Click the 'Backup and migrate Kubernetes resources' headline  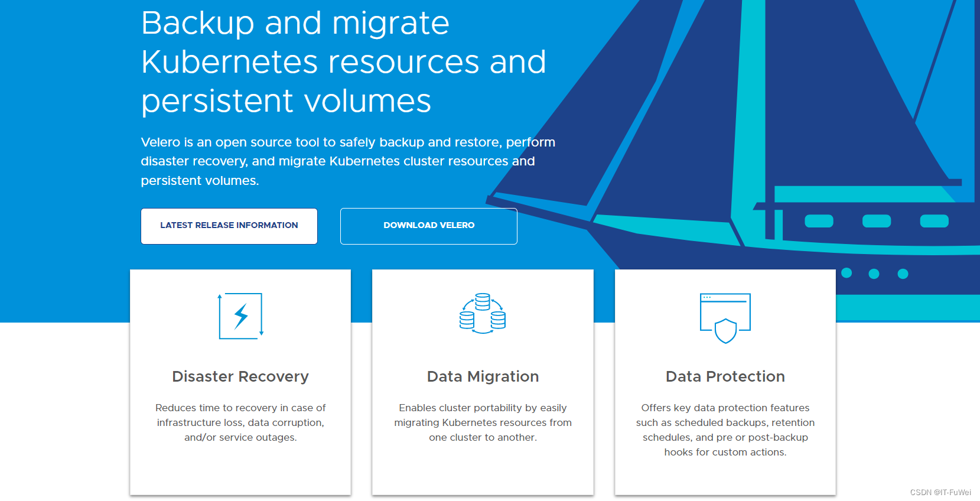pyautogui.click(x=344, y=62)
